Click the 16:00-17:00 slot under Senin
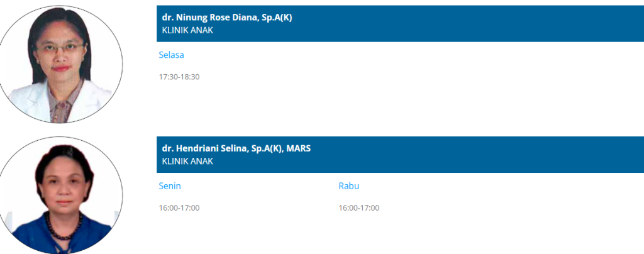The image size is (644, 254). [x=179, y=208]
